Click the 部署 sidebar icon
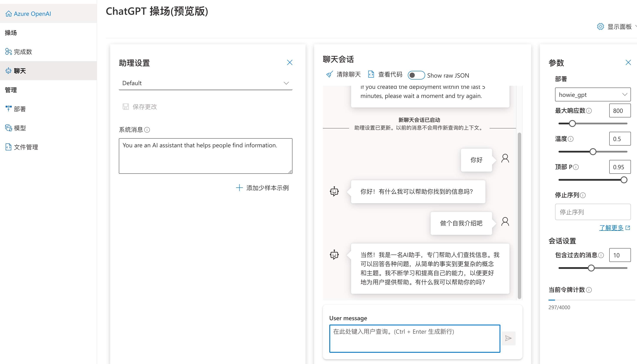This screenshot has width=637, height=364. point(8,109)
